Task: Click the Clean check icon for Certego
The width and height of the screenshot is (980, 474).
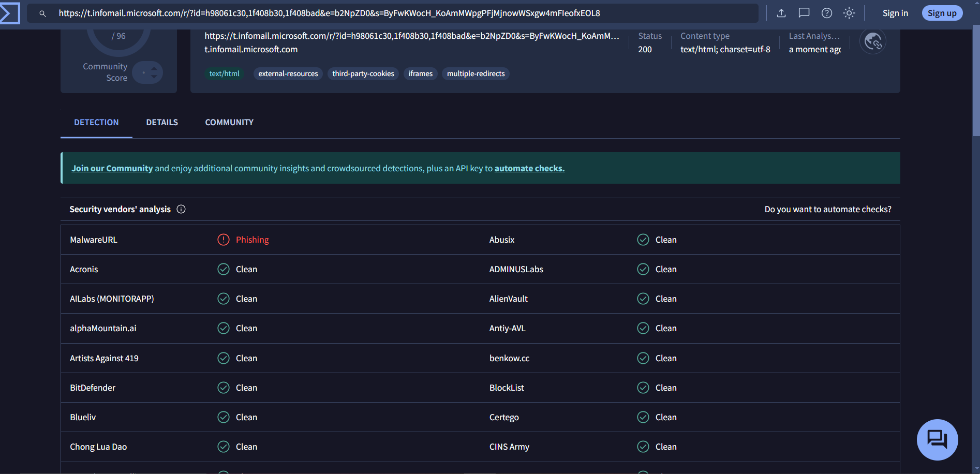Action: coord(643,417)
